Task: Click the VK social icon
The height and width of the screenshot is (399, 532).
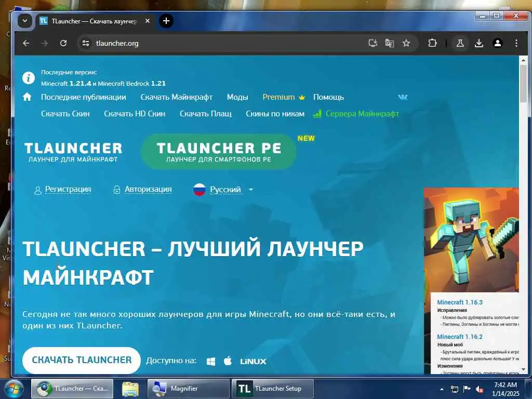Action: [403, 97]
